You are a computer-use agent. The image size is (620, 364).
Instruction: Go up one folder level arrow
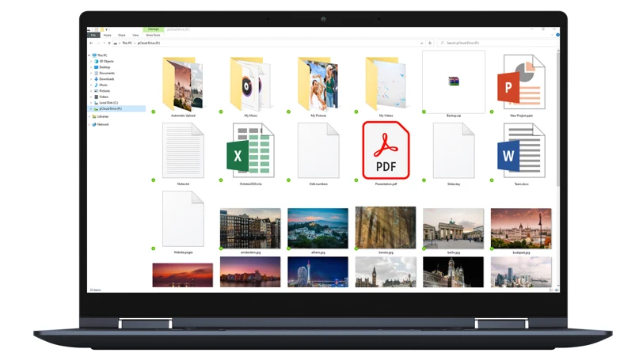109,43
